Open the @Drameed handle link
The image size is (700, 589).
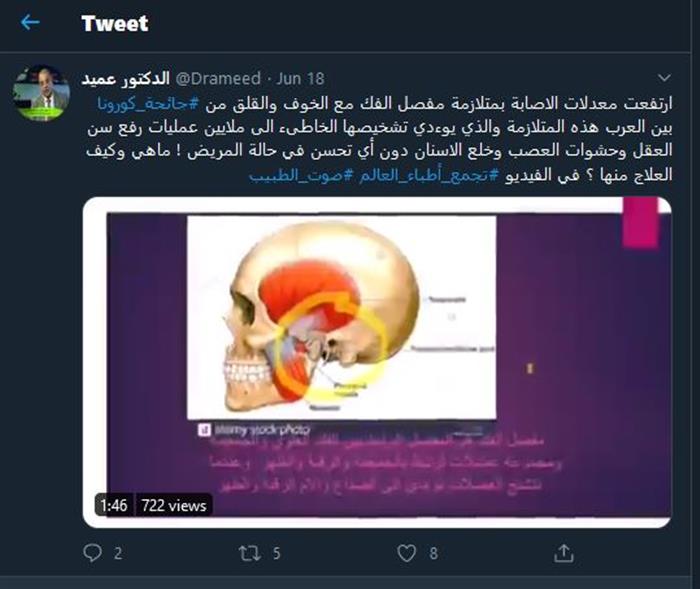[218, 79]
